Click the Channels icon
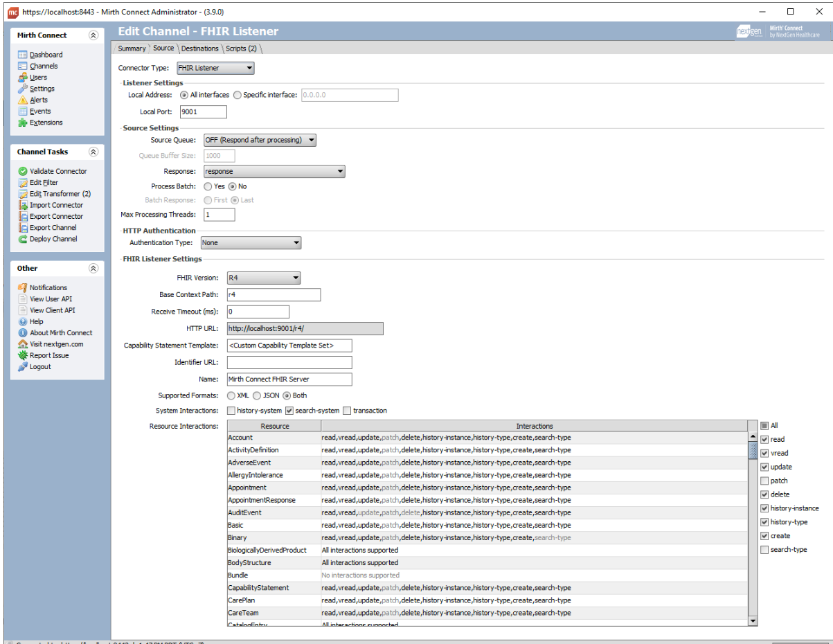833x644 pixels. (x=23, y=66)
